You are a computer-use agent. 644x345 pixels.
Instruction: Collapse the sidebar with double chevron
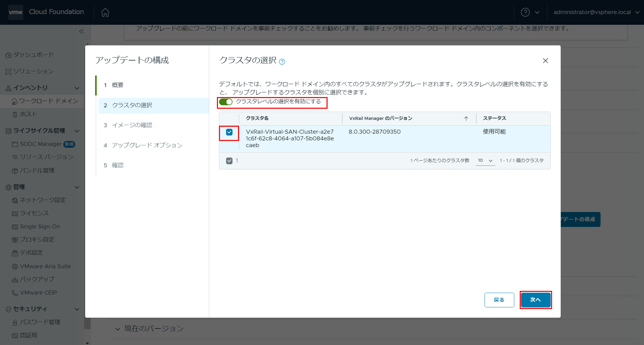coord(81,31)
